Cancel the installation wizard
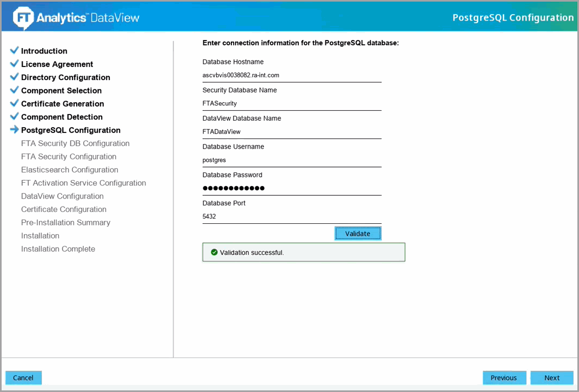Viewport: 579px width, 392px height. pos(23,378)
